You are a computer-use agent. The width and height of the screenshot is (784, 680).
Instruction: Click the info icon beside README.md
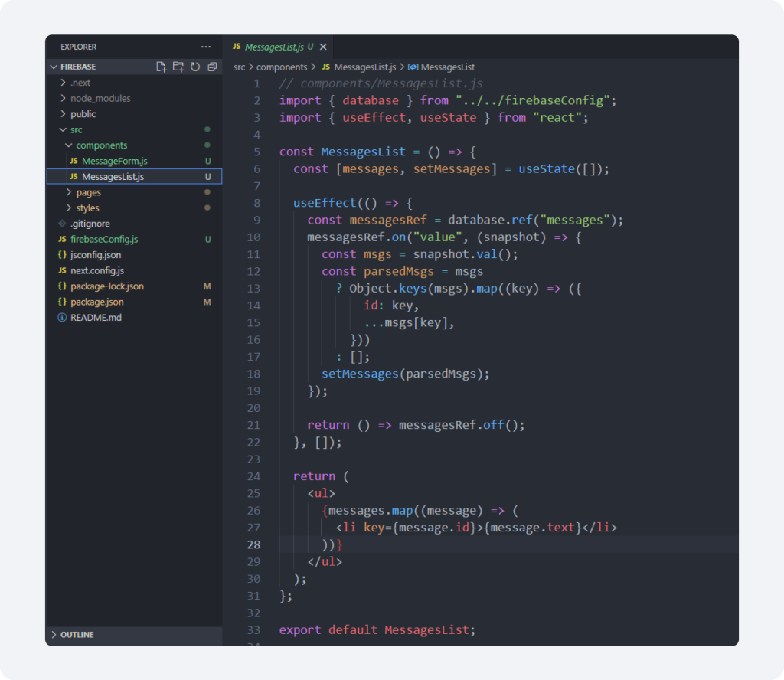(62, 318)
